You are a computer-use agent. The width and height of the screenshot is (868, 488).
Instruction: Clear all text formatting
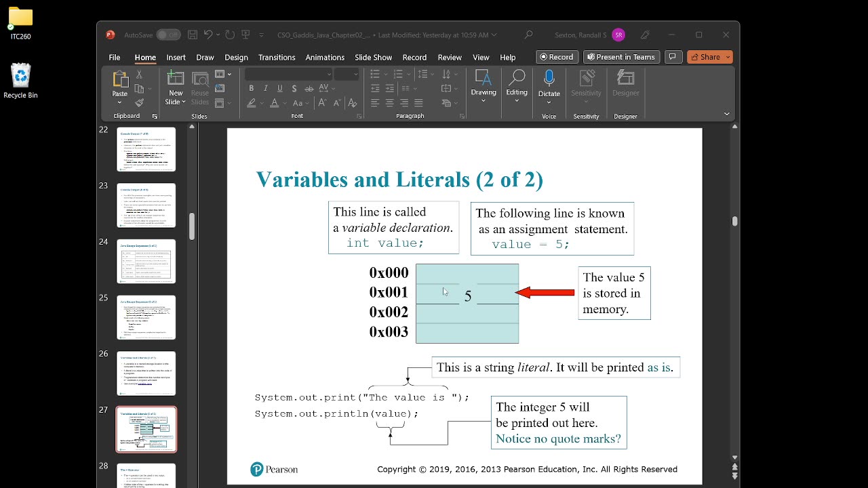coord(352,103)
